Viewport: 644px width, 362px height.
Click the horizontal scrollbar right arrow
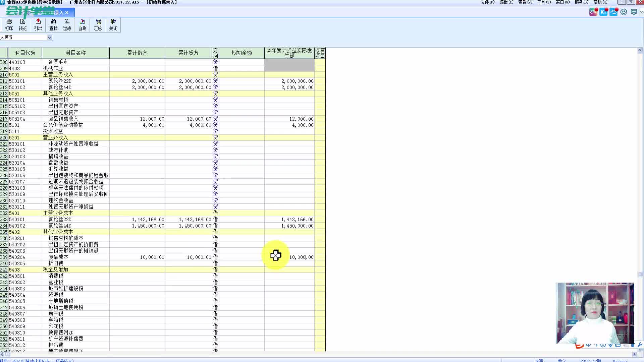634,354
